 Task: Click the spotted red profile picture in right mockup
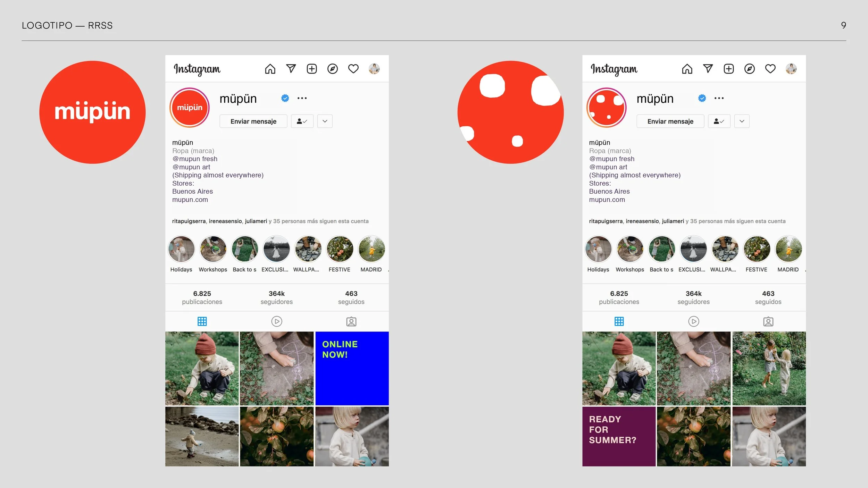[x=607, y=108]
